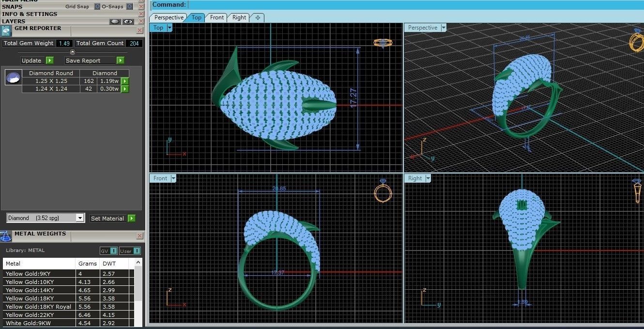
Task: Close the Layers panel
Action: tap(141, 21)
